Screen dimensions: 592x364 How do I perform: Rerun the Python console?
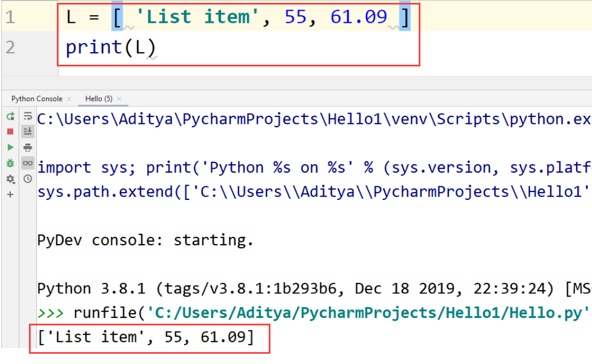[10, 116]
